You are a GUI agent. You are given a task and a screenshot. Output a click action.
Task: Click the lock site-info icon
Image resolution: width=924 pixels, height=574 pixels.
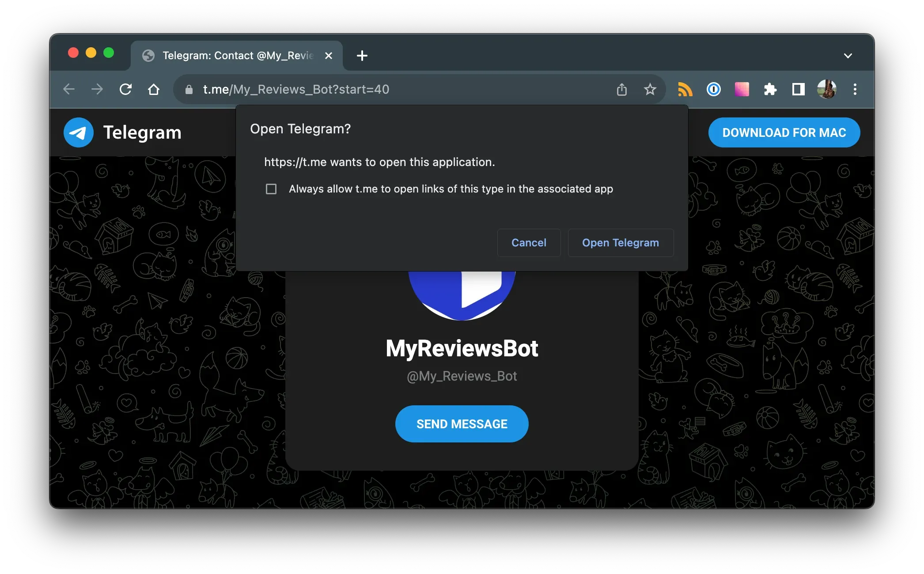point(189,90)
